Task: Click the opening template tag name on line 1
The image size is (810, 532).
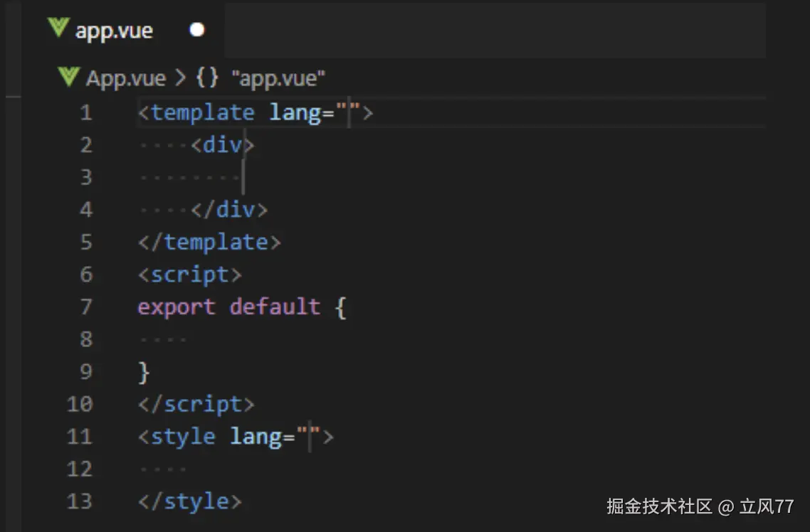Action: click(202, 113)
